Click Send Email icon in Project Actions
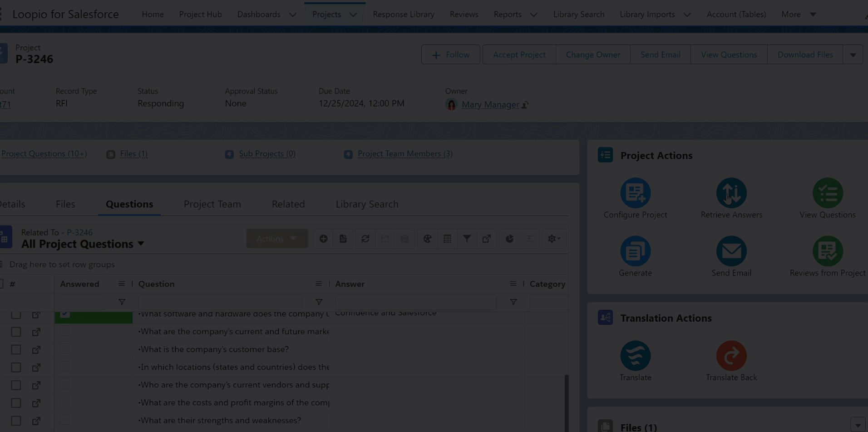The width and height of the screenshot is (868, 432). tap(731, 251)
